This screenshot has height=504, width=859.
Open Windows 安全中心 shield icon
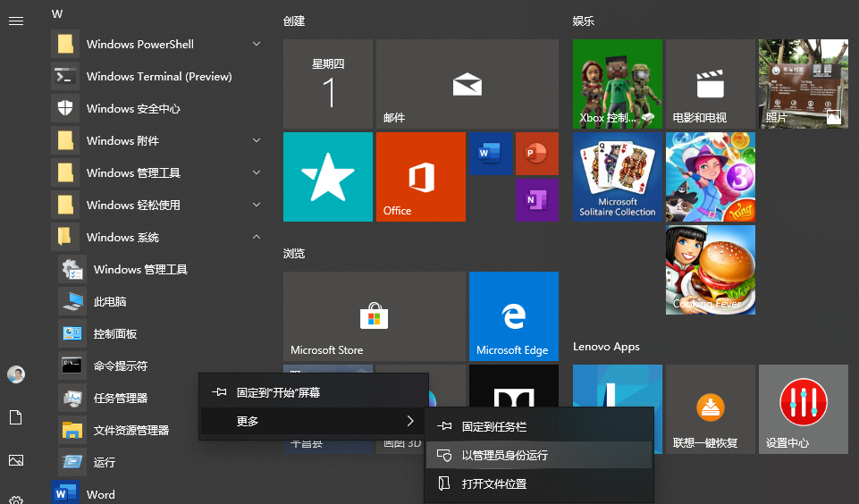[x=65, y=108]
